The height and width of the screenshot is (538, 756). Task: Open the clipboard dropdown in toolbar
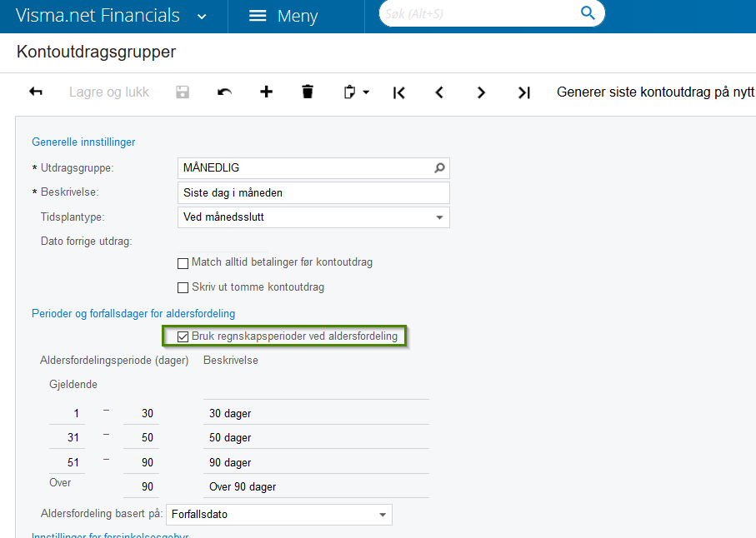pyautogui.click(x=357, y=92)
